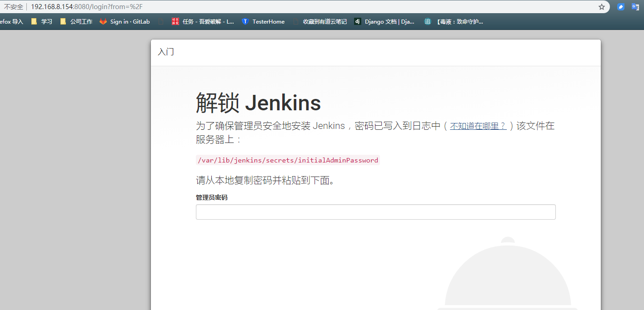Open the Django 文档 bookmark

pos(384,21)
